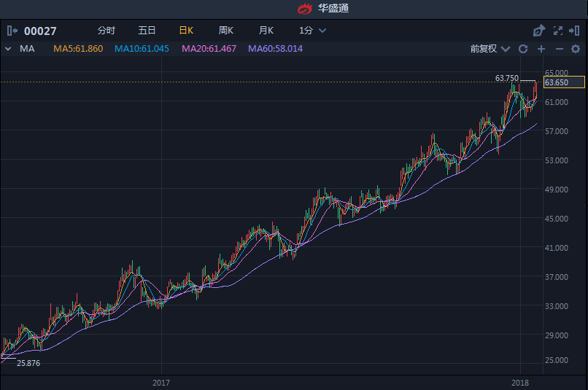Open the 前复权 adjustment dropdown
Viewport: 588px width, 390px height.
(x=489, y=49)
